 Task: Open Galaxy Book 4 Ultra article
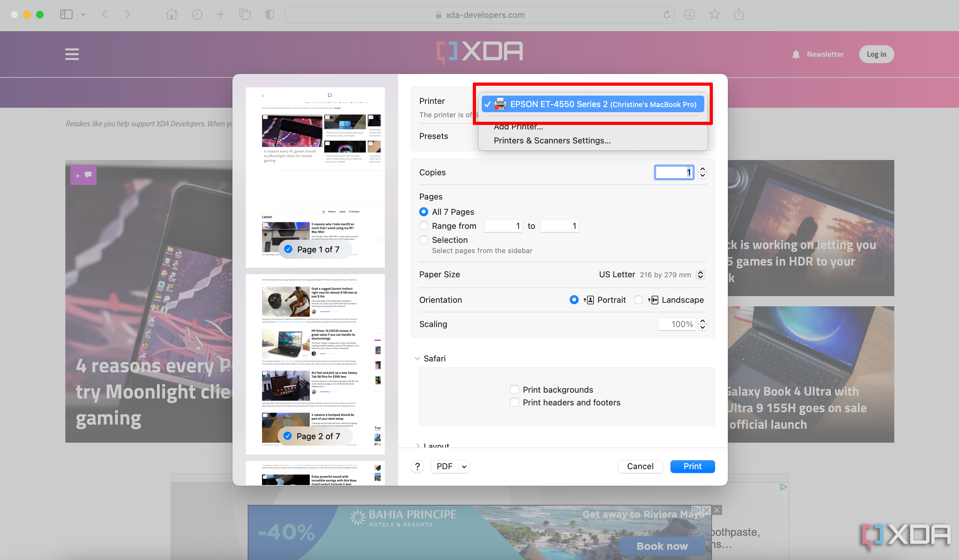(x=810, y=375)
